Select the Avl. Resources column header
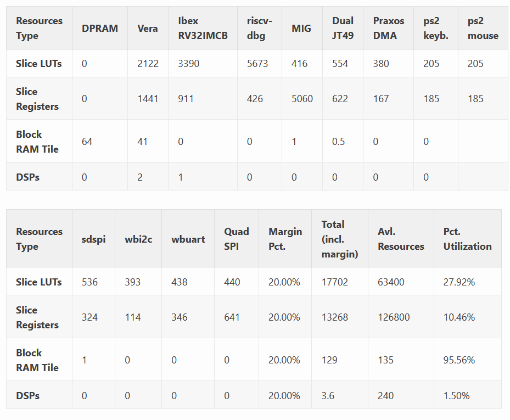 coord(401,239)
